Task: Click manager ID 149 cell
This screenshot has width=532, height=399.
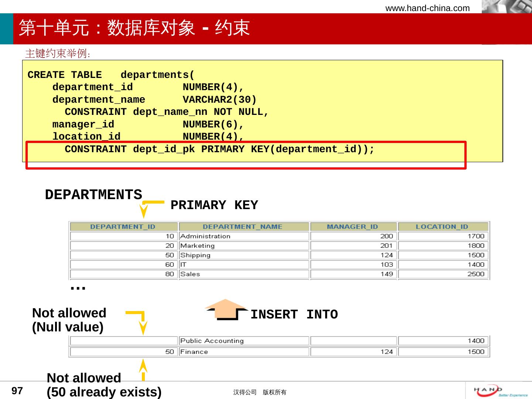Action: tap(354, 274)
